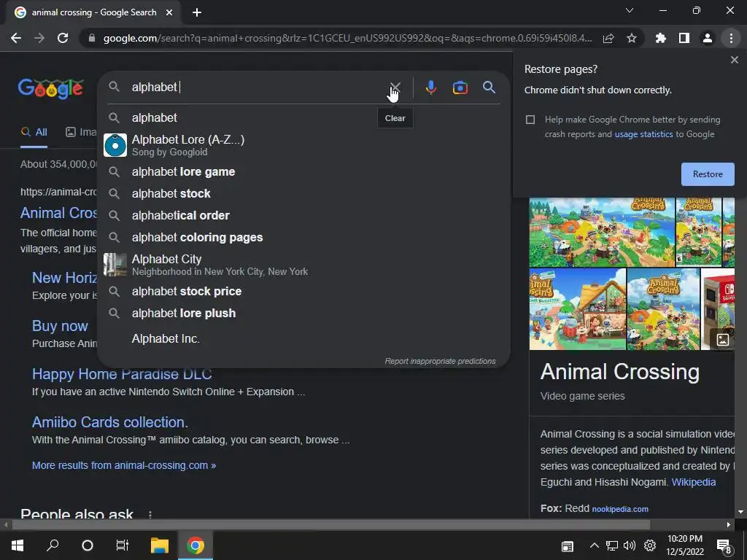Open Windows taskbar search
This screenshot has width=747, height=560.
[x=53, y=545]
